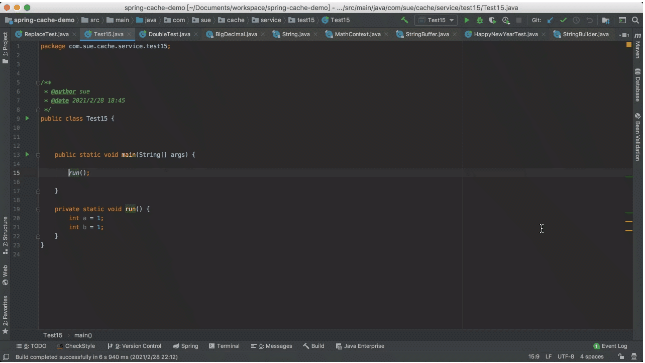Click the yellow warning marker in the scrollbar stripe

629,221
